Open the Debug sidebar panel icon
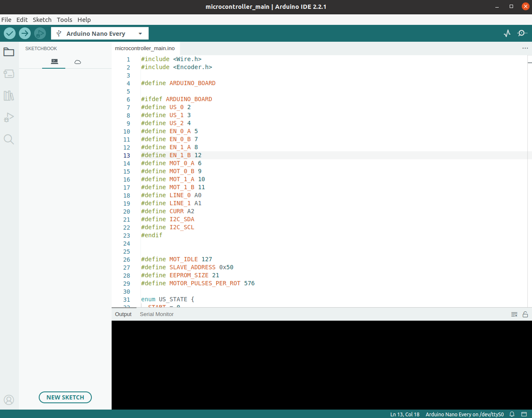 [9, 117]
